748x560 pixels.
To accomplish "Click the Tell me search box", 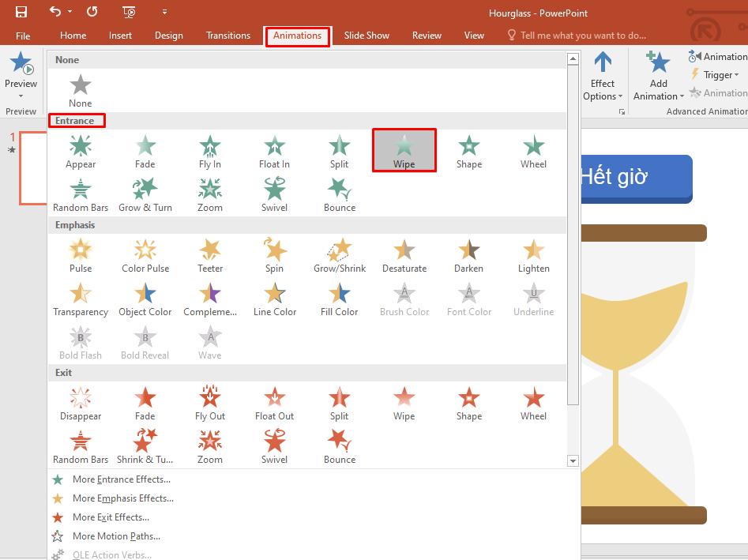I will point(583,36).
